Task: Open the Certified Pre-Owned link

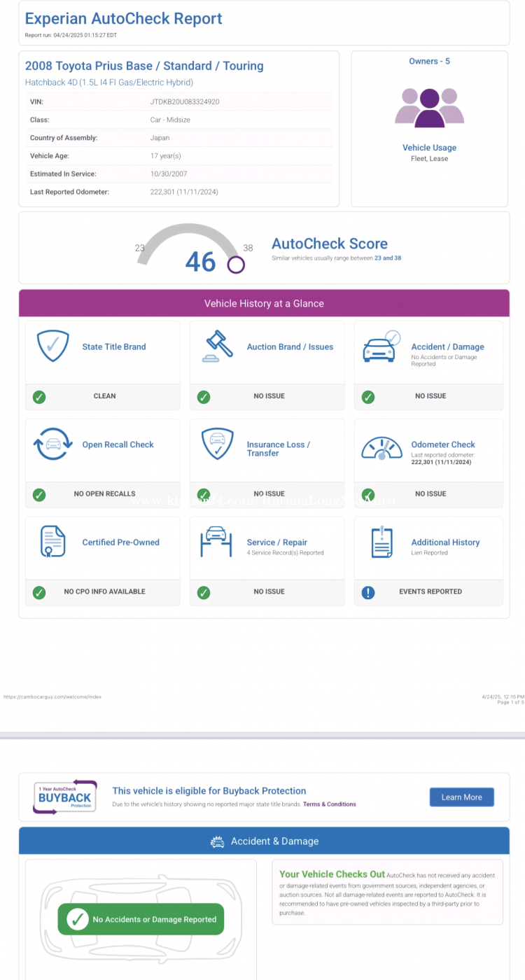Action: point(121,542)
